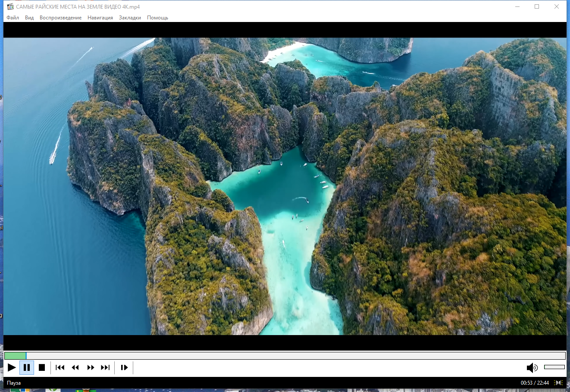This screenshot has height=392, width=570.
Task: Stop the video playback
Action: tap(42, 367)
